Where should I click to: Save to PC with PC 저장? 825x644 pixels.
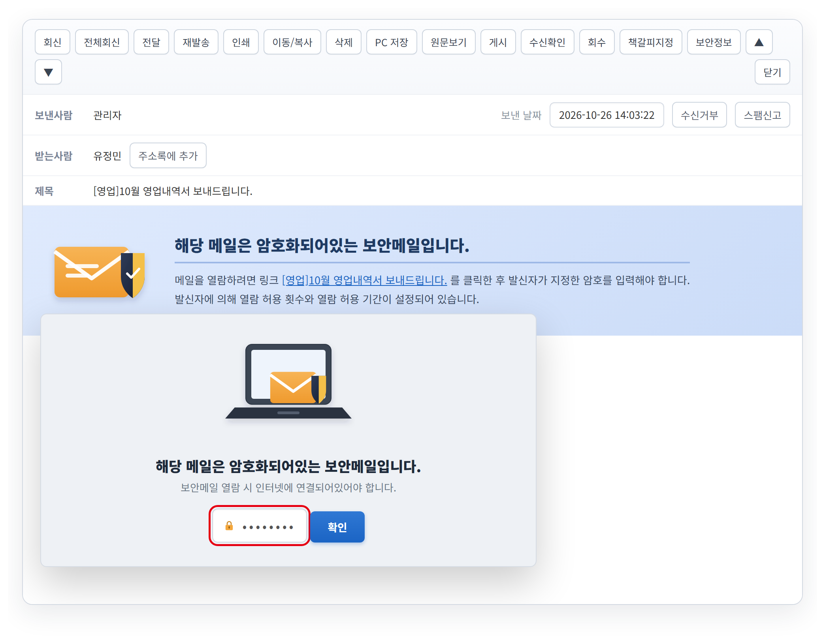(x=392, y=42)
